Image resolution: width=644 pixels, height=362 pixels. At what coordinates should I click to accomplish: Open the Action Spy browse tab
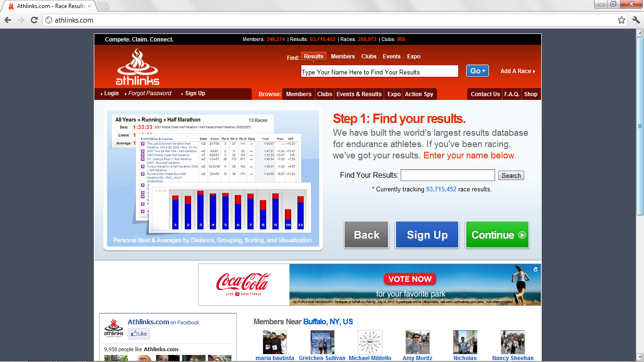tap(419, 94)
